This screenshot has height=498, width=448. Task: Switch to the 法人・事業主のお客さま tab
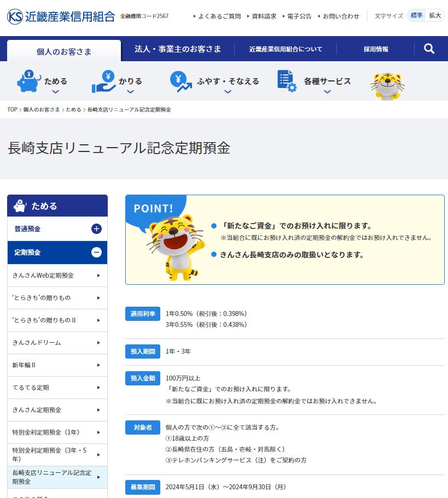[178, 49]
